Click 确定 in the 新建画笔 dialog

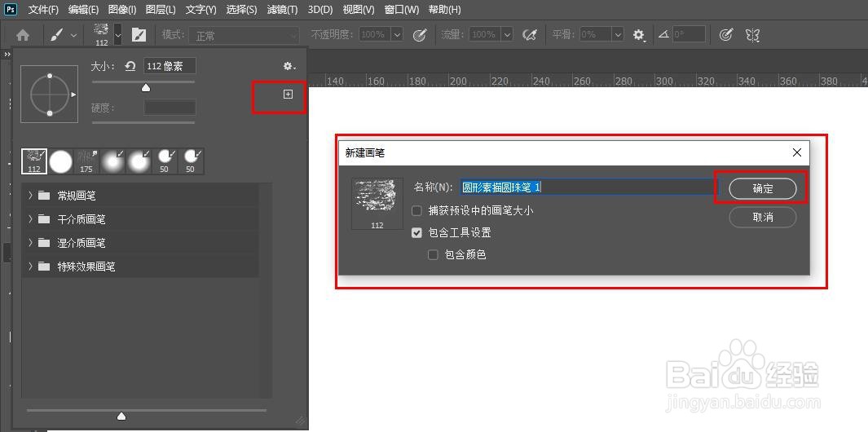click(x=763, y=188)
